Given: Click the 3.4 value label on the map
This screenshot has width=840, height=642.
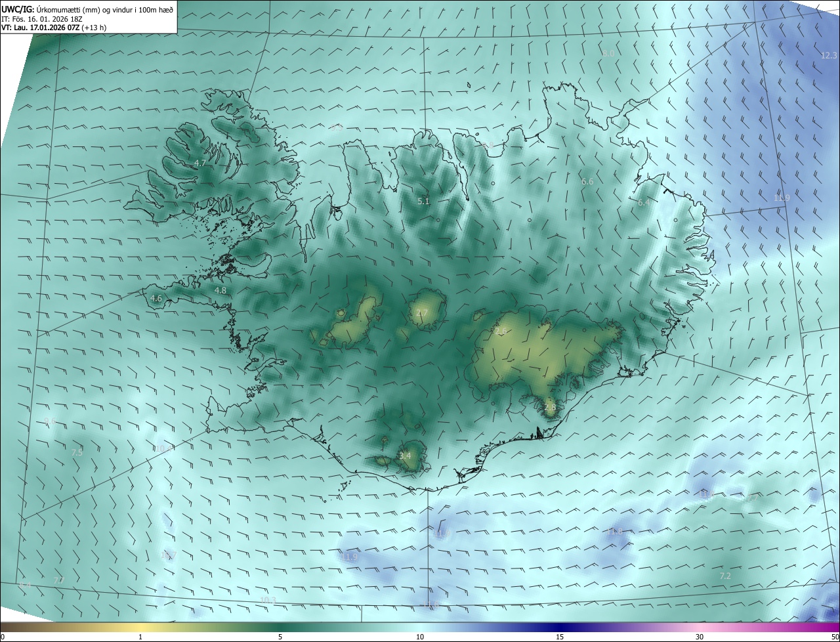Looking at the screenshot, I should [405, 456].
